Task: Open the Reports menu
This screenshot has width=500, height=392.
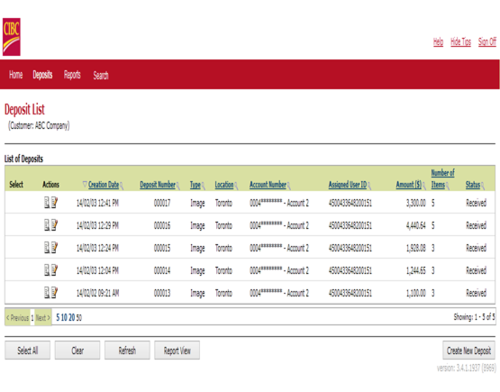Action: (x=72, y=75)
